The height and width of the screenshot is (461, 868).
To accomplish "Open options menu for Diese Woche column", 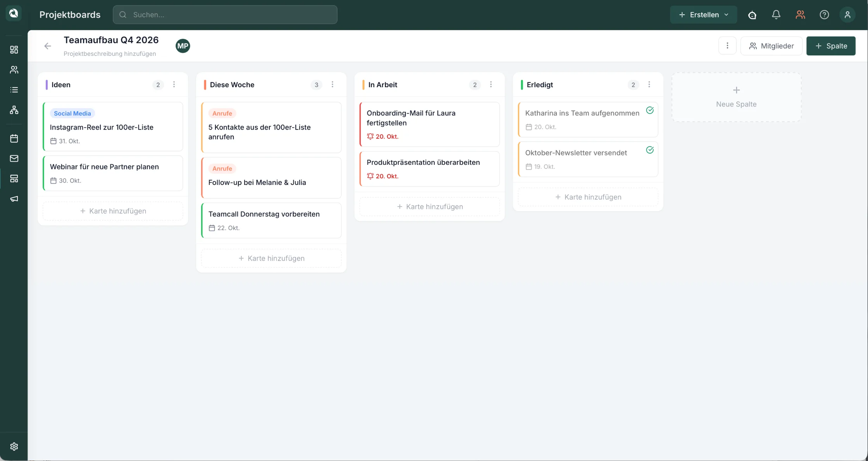I will point(332,85).
